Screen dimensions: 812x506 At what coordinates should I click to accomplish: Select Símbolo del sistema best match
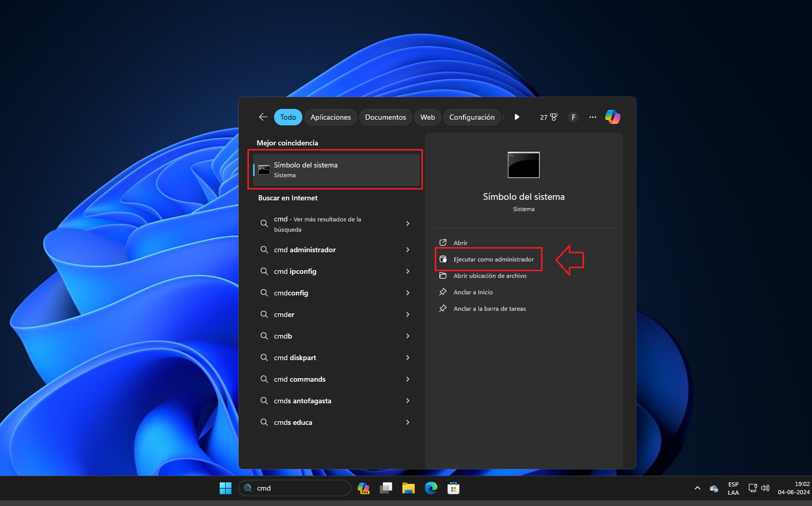(x=336, y=170)
